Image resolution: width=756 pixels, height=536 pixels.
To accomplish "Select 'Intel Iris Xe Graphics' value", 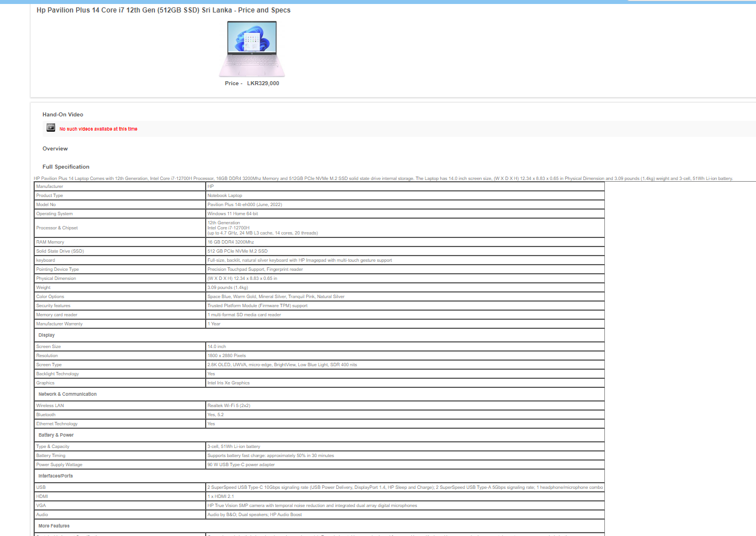I will (x=228, y=383).
